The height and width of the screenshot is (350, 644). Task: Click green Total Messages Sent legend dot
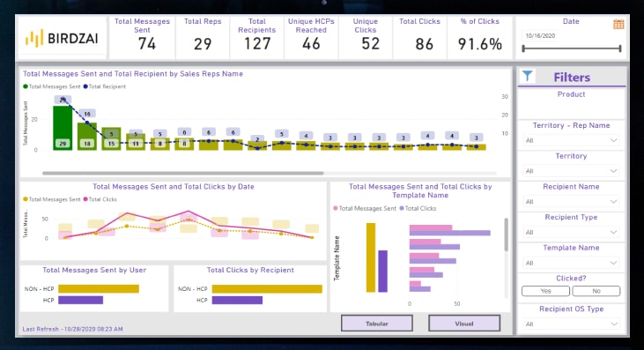(x=26, y=86)
